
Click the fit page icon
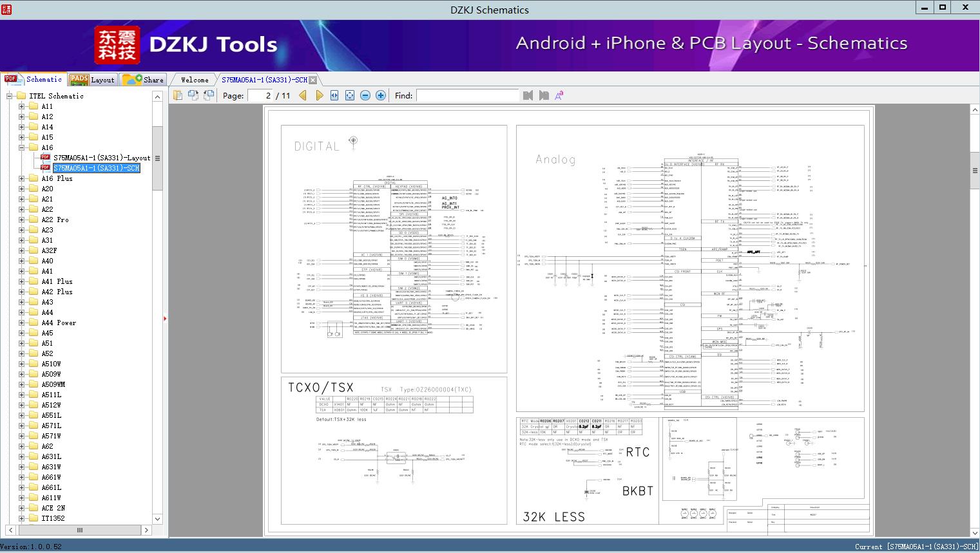(x=350, y=95)
